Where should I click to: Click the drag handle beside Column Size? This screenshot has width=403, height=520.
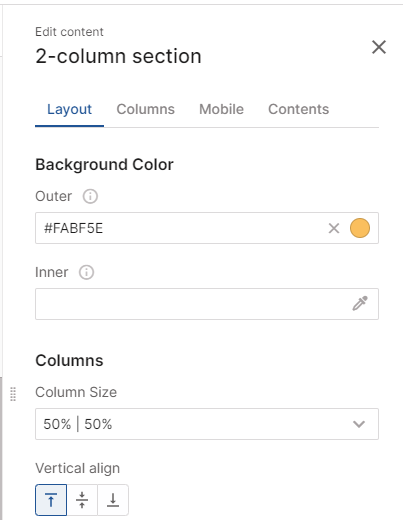13,394
